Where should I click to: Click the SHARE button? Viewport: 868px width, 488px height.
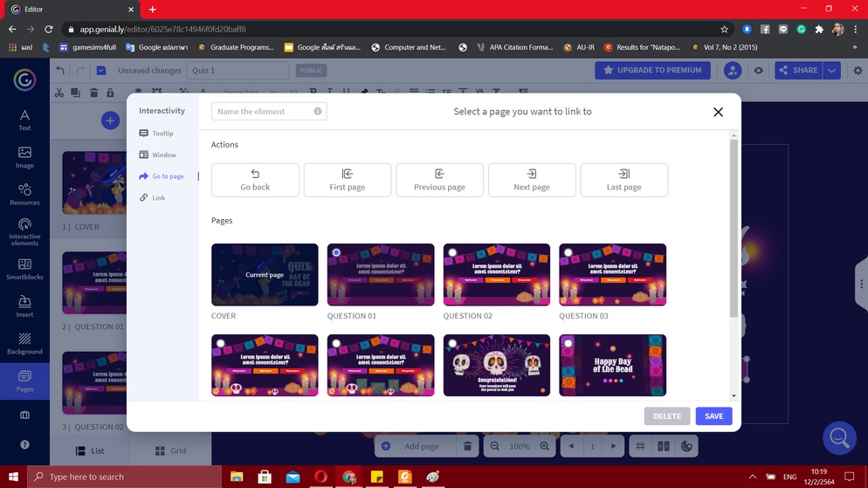[798, 70]
